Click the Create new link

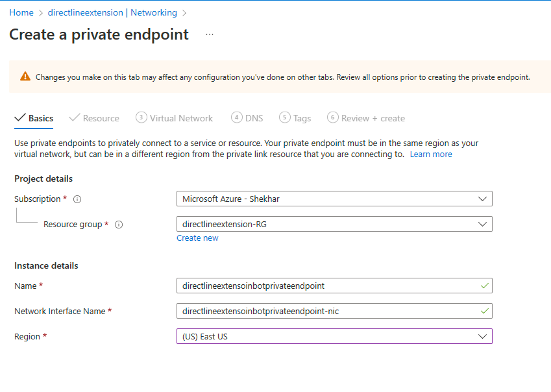click(197, 238)
